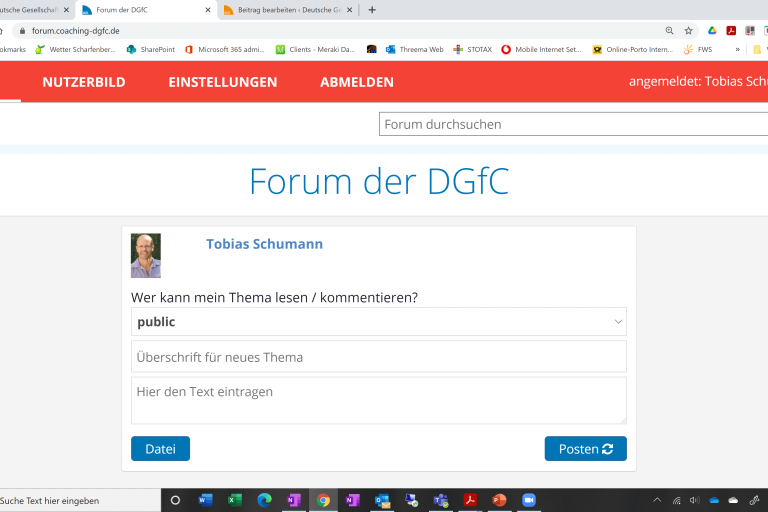Click the Posten button with refresh icon

click(x=585, y=449)
